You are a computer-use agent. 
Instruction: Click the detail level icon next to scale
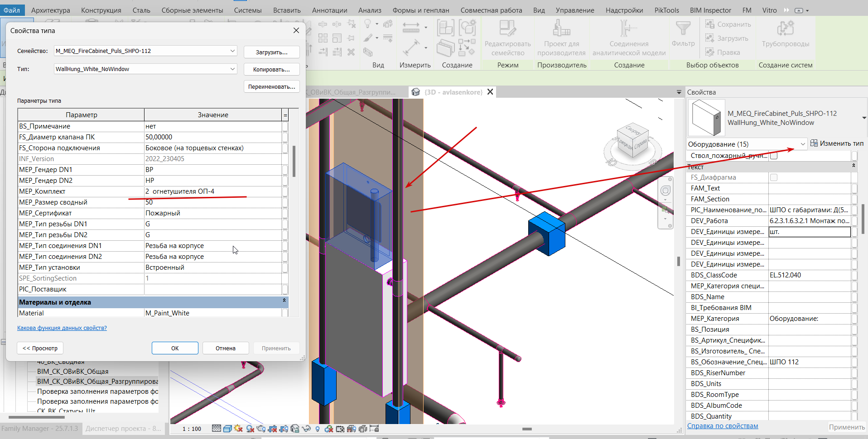pyautogui.click(x=217, y=429)
